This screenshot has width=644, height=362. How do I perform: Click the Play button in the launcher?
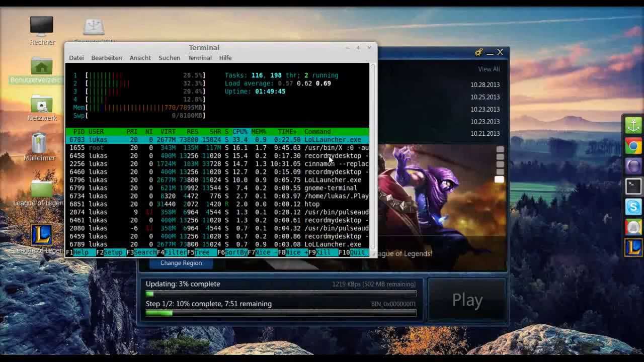click(467, 300)
